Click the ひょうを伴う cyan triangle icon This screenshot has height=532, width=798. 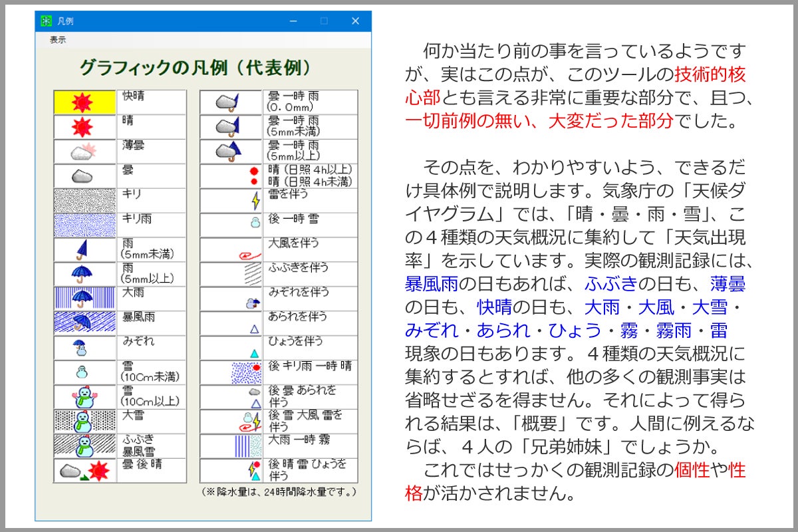(254, 352)
